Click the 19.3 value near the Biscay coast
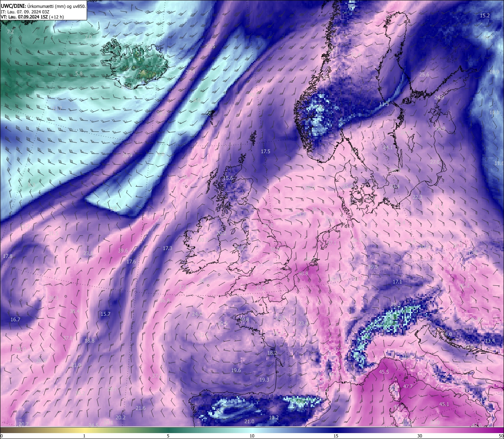The height and width of the screenshot is (439, 504). (264, 380)
